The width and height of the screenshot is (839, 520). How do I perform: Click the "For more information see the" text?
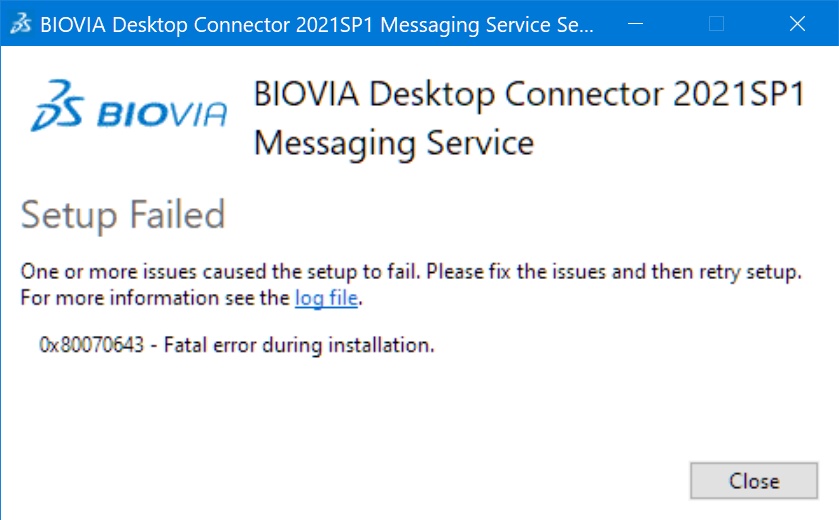[x=155, y=298]
